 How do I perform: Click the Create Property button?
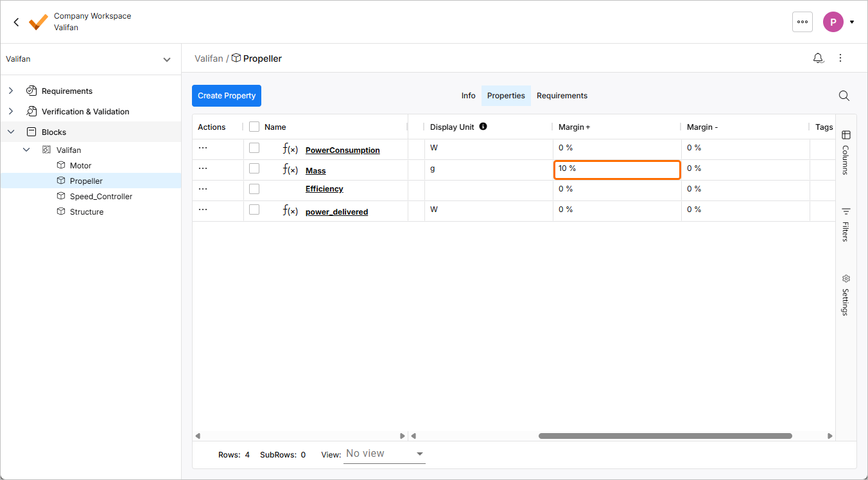227,96
